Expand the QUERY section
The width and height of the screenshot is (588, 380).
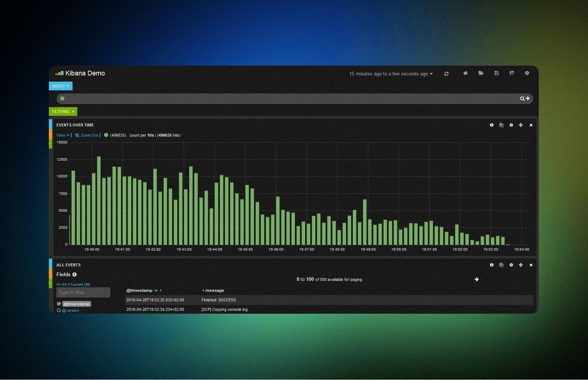coord(61,86)
